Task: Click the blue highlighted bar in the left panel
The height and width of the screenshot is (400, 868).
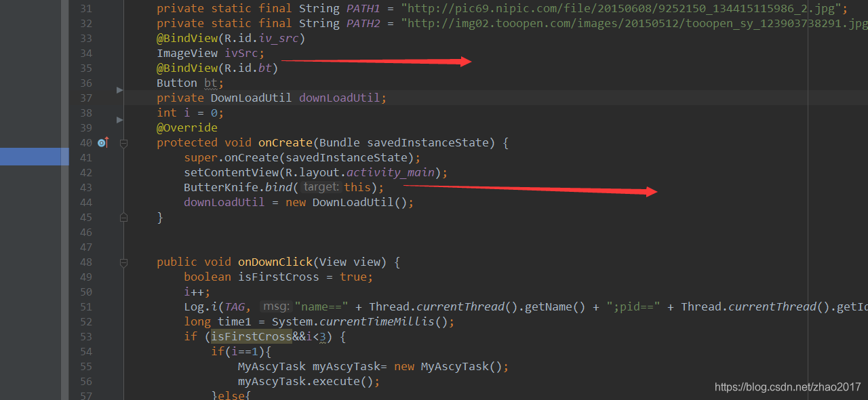Action: click(34, 157)
